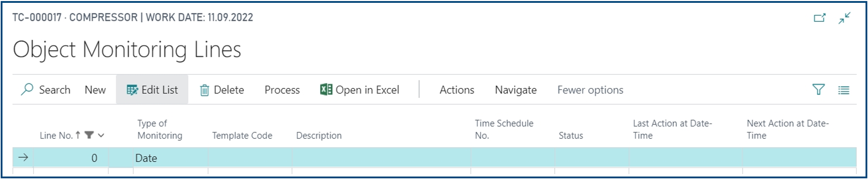Click Fewer options
The image size is (868, 179).
590,90
